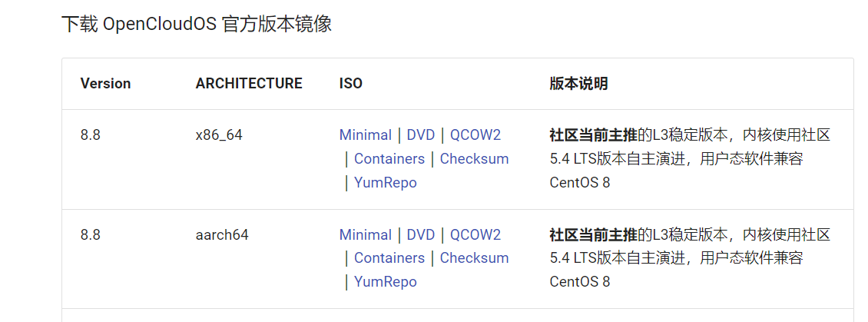Download the aarch64 DVD image
Screen dimensions: 868x322
(420, 234)
